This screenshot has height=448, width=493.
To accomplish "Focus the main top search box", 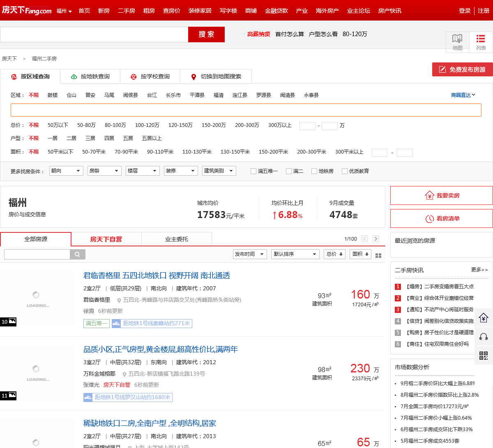I will point(94,34).
